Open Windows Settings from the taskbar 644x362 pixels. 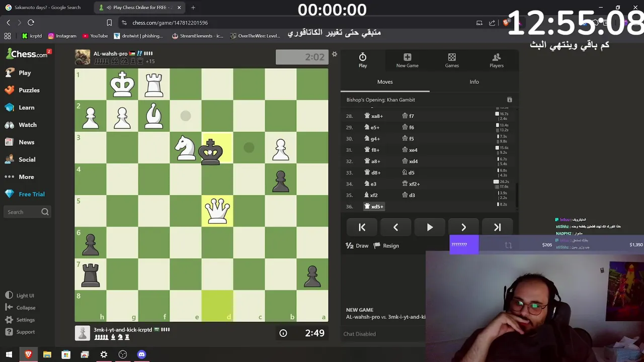tap(104, 355)
